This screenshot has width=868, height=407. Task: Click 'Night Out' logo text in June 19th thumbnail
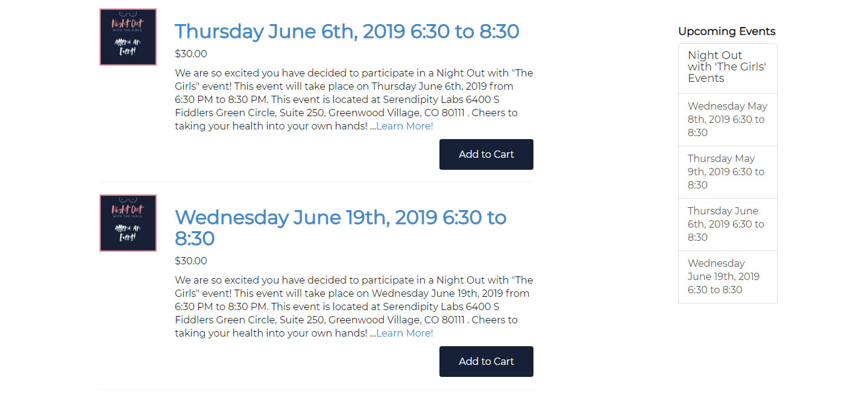click(128, 210)
